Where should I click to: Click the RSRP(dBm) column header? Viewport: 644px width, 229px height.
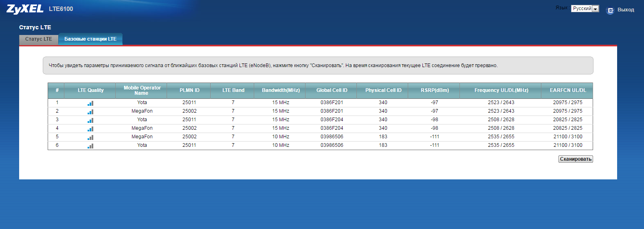click(435, 90)
